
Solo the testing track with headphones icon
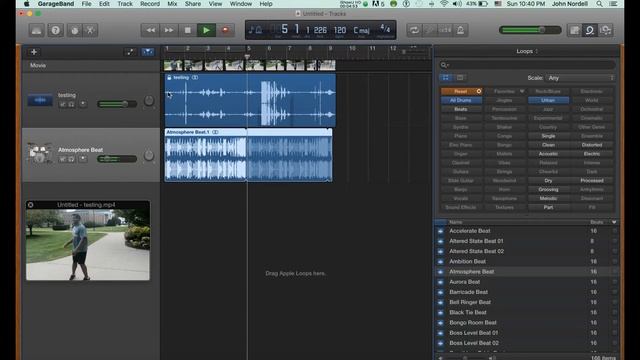coord(71,104)
